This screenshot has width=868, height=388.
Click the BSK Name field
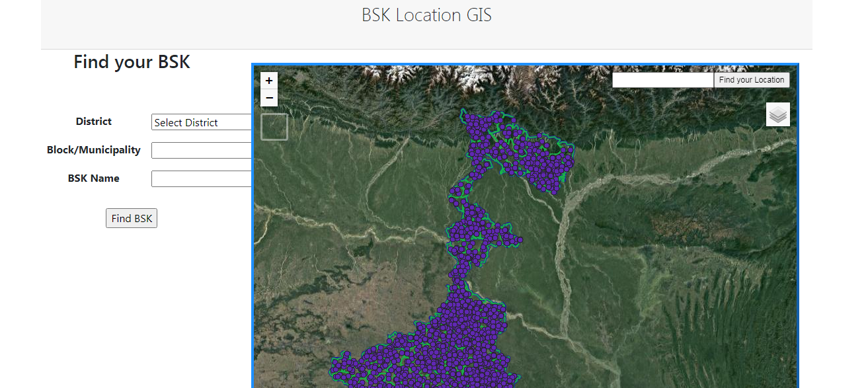click(202, 178)
